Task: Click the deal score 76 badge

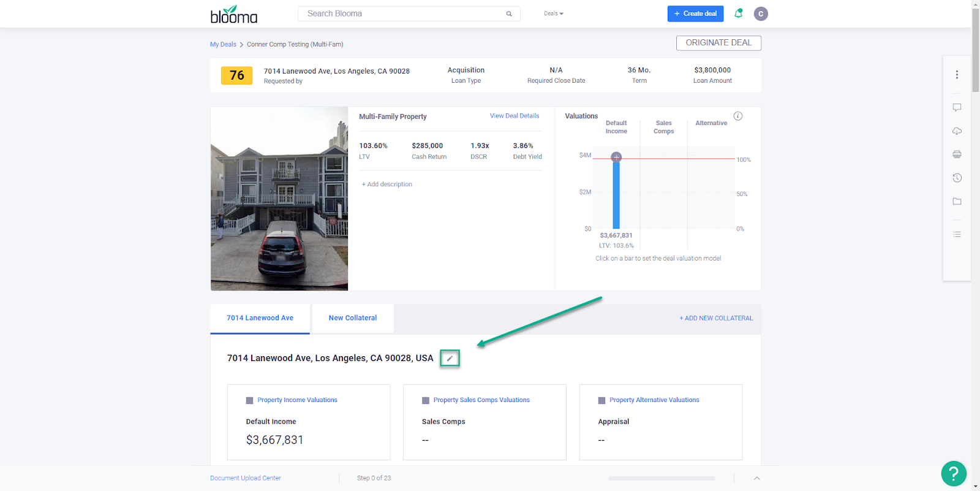Action: tap(236, 75)
